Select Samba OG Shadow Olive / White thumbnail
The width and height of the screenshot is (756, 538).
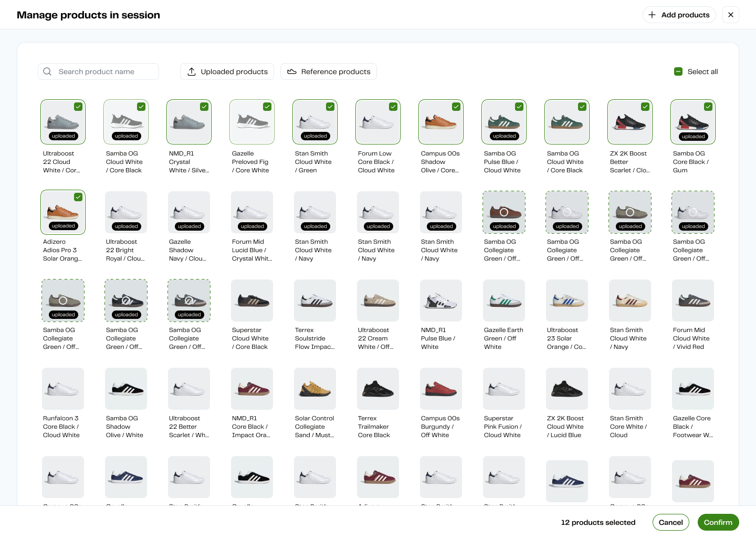tap(126, 389)
